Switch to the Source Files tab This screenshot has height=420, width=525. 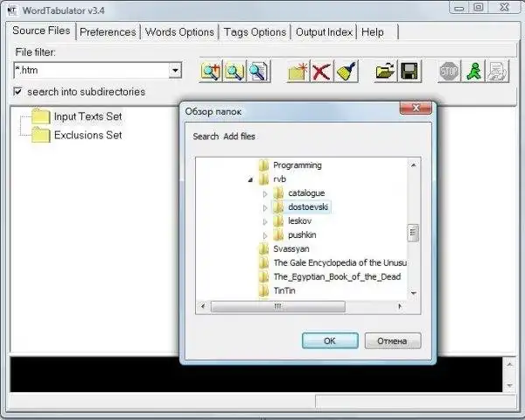41,31
